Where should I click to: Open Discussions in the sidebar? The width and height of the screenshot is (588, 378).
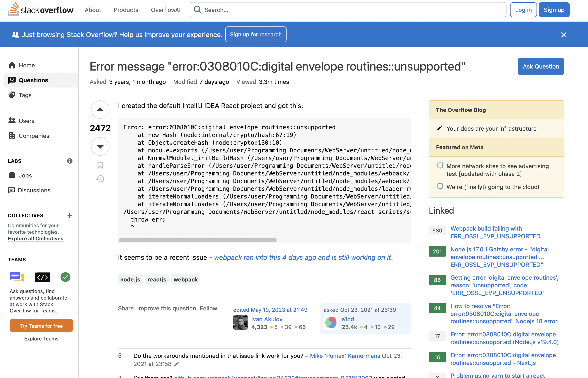click(x=41, y=190)
